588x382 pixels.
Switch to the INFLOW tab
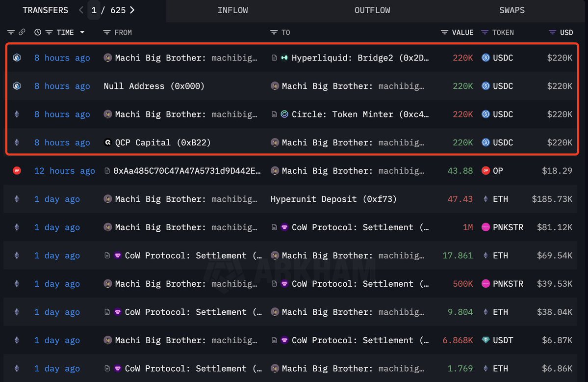tap(232, 10)
